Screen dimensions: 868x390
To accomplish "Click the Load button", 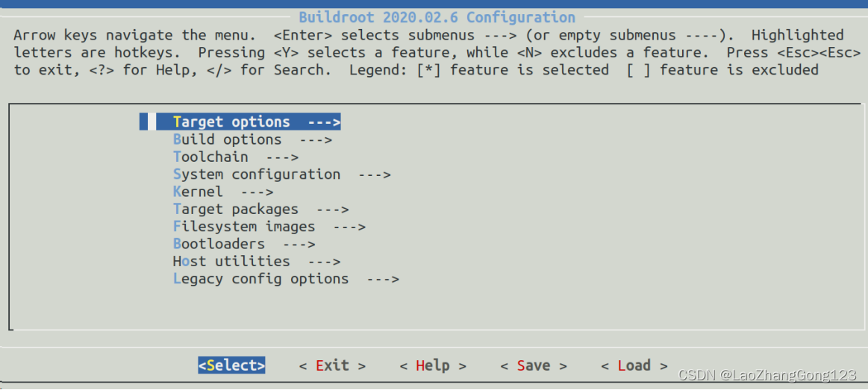I will pyautogui.click(x=634, y=365).
